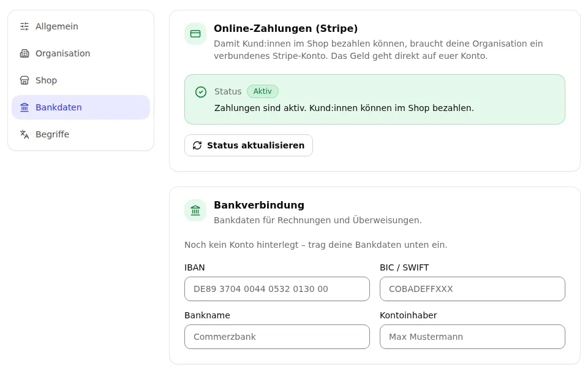Click the Aktiv status badge
Viewport: 588px width, 368px height.
point(263,91)
